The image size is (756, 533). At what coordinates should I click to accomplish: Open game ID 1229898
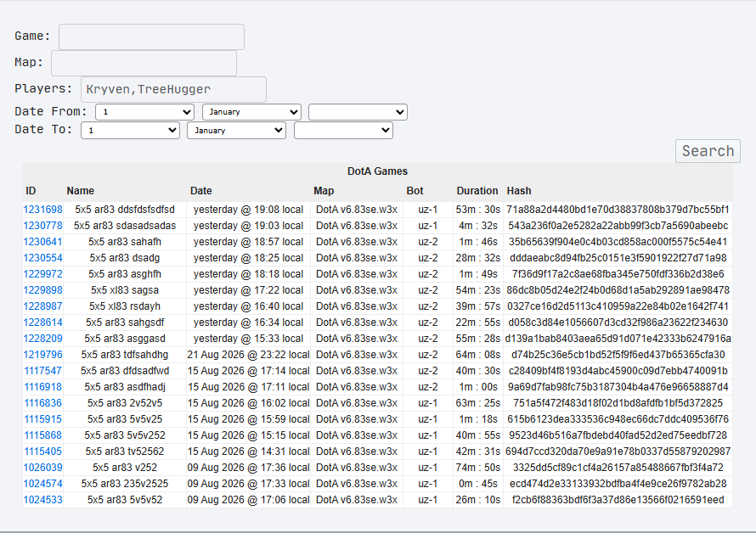[x=43, y=290]
